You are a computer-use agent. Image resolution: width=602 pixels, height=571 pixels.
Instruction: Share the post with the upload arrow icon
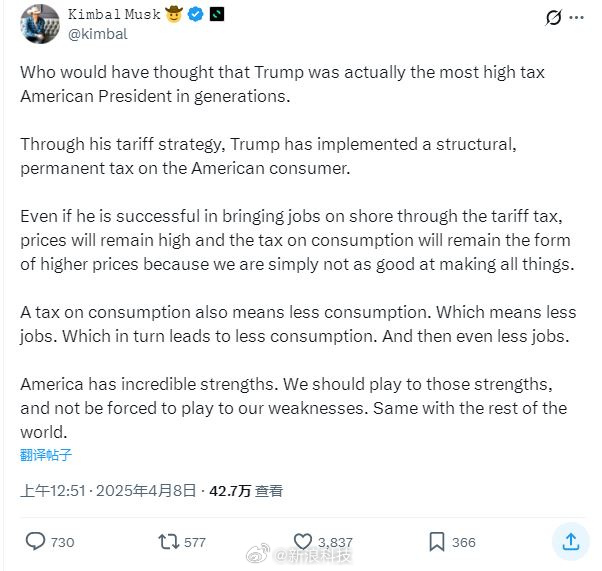(x=570, y=541)
